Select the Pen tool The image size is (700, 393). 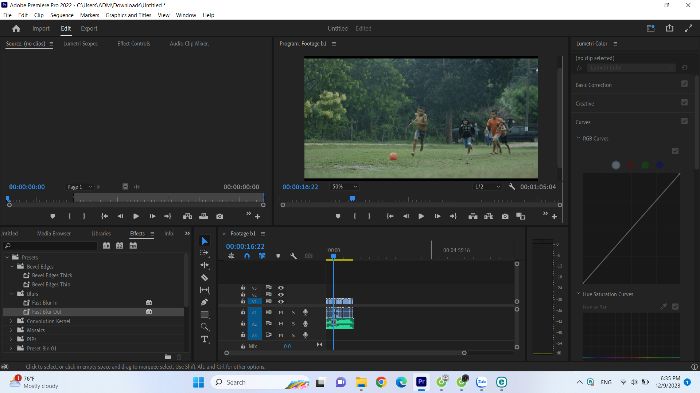(x=204, y=302)
